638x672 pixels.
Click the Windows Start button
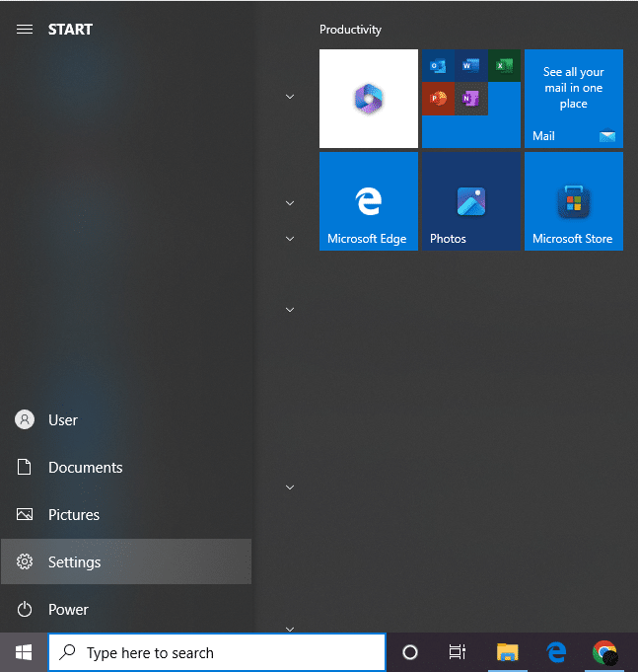24,652
